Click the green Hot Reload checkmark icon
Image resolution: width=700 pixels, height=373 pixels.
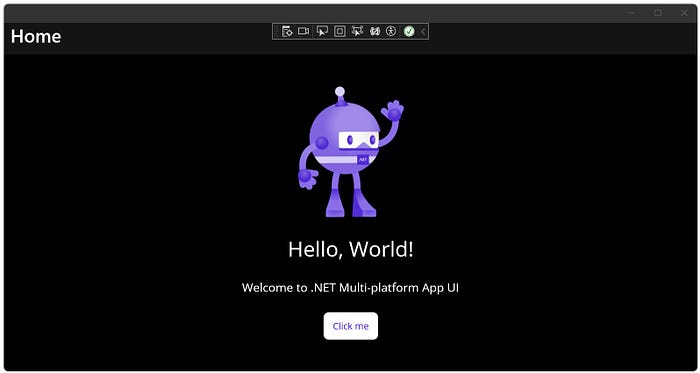(x=409, y=31)
